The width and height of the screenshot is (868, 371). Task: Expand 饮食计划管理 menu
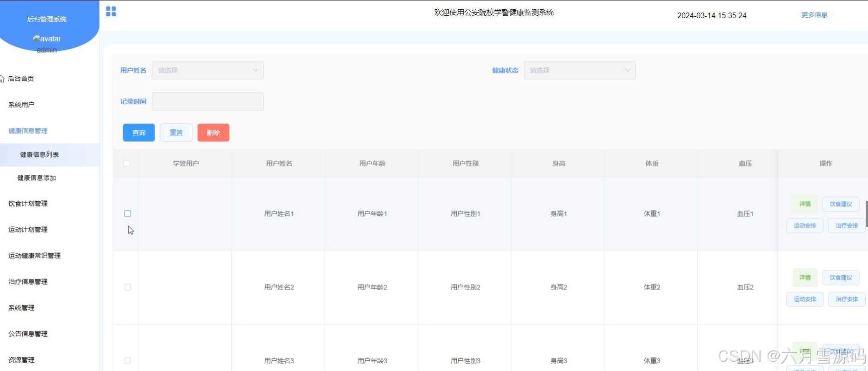[x=28, y=203]
